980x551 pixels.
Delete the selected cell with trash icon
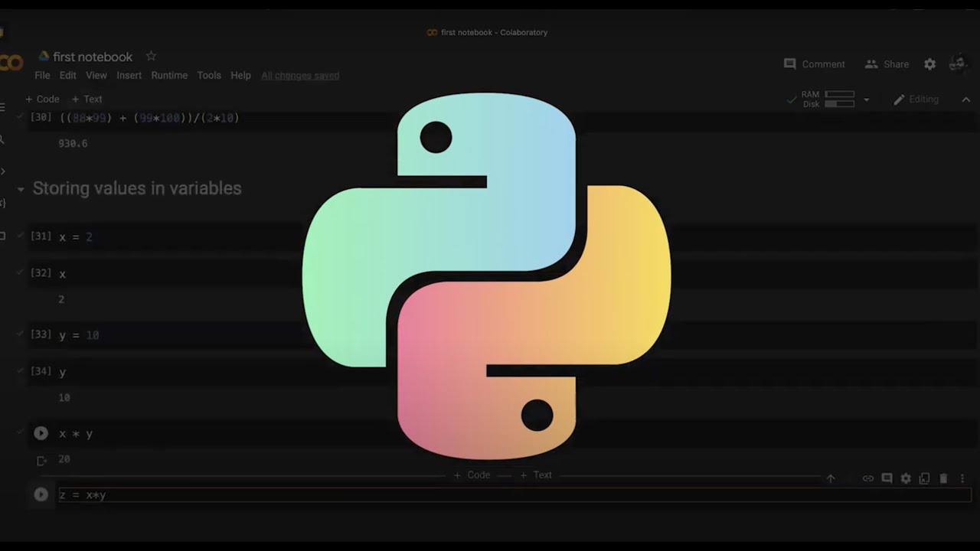pos(943,478)
